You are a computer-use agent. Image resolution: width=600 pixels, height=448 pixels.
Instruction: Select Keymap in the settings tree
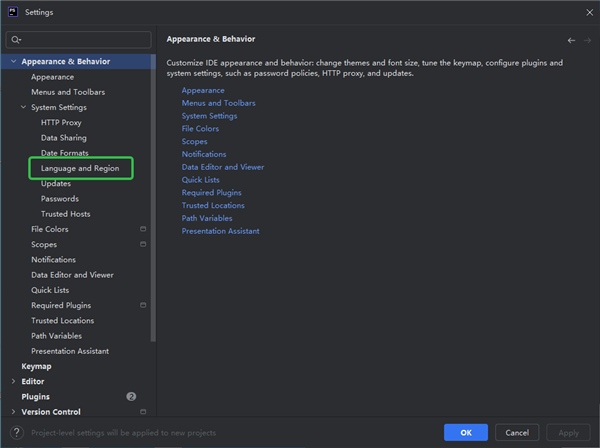(x=37, y=366)
